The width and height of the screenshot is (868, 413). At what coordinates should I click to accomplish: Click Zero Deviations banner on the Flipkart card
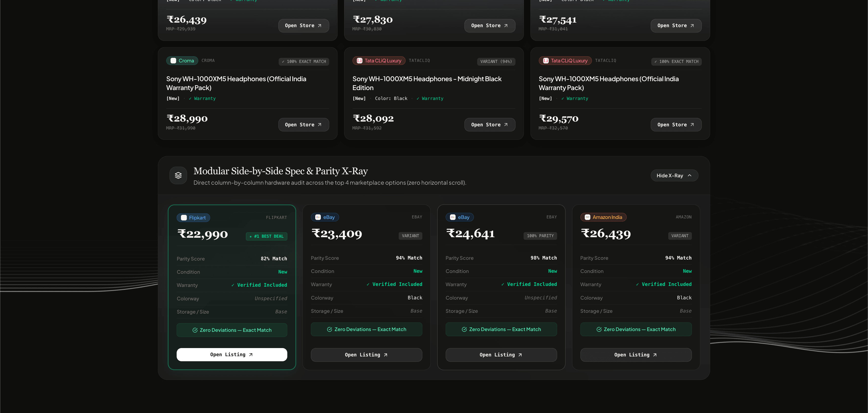coord(232,330)
